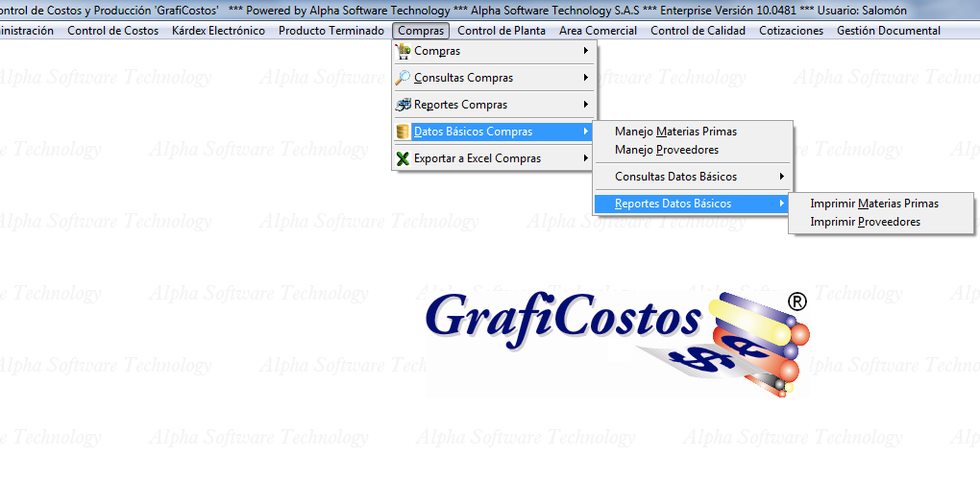Expand the Exportar a Excel Compras arrow
Screen dimensions: 980x481
pyautogui.click(x=585, y=158)
